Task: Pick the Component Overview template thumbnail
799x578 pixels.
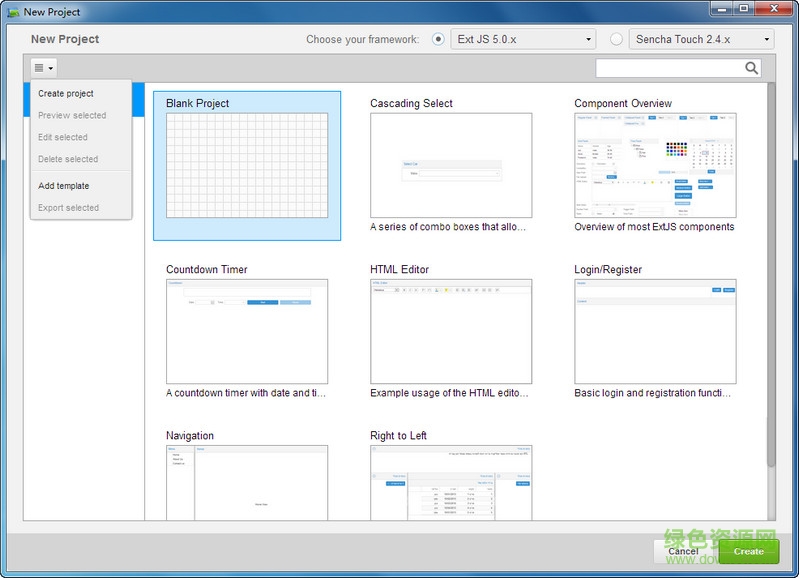Action: [655, 165]
